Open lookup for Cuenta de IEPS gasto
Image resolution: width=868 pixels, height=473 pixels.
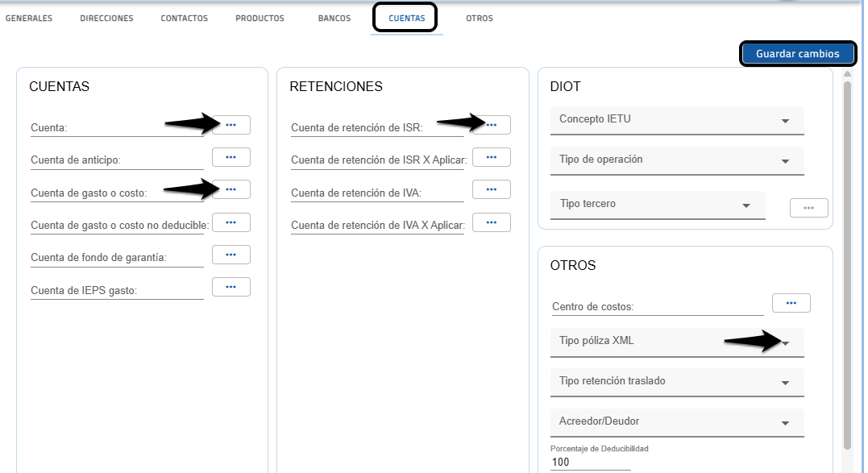point(230,287)
